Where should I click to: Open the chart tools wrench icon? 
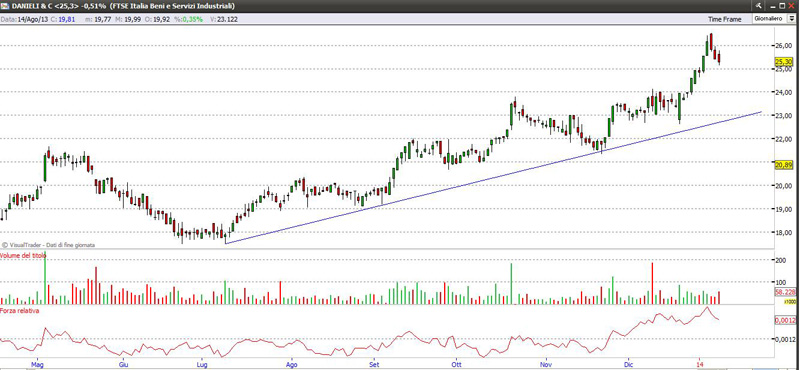pyautogui.click(x=759, y=6)
